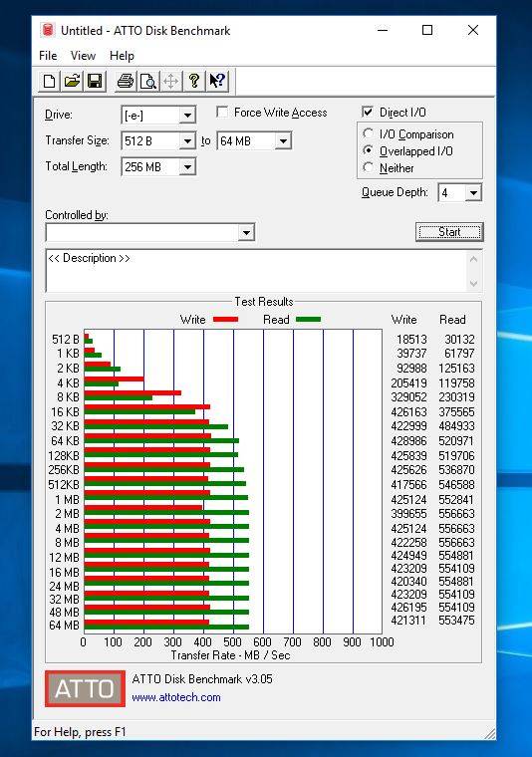Open the File menu
The height and width of the screenshot is (757, 532).
coord(48,56)
